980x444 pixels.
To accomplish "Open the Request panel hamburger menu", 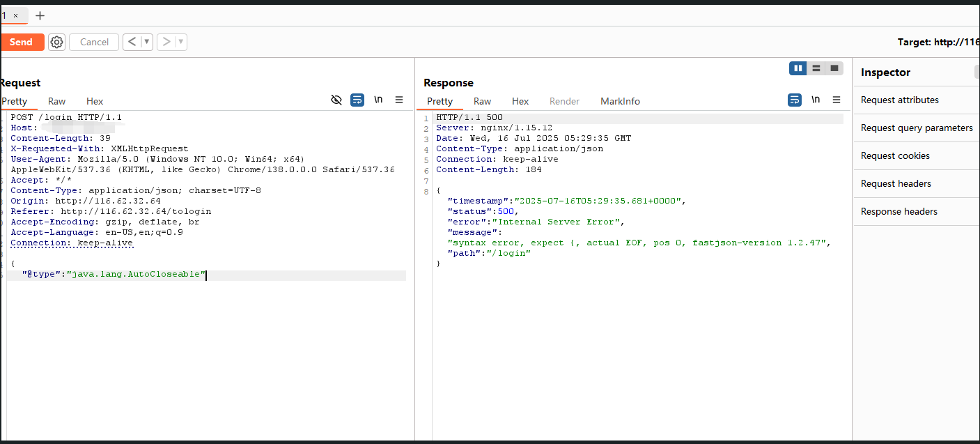I will coord(399,100).
